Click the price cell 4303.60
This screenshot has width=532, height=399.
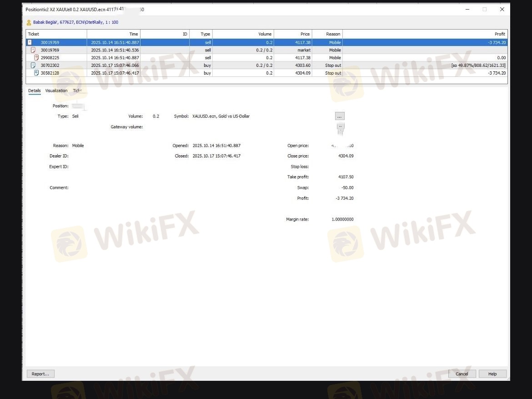(x=303, y=65)
